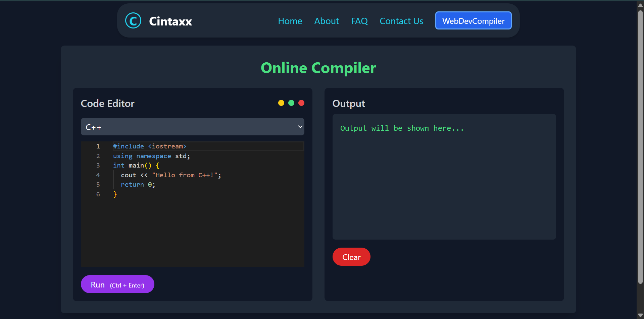This screenshot has width=644, height=319.
Task: Run the code with the Run button
Action: tap(117, 284)
